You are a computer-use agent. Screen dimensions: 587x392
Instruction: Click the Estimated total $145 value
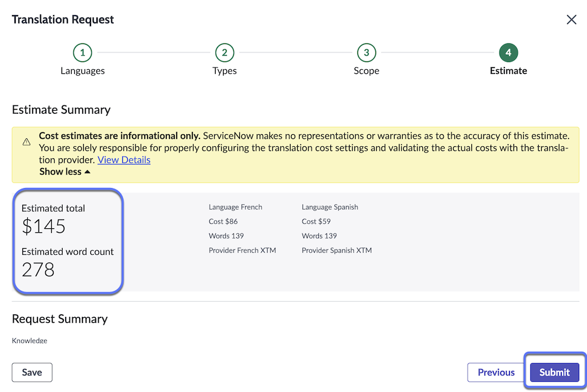click(x=43, y=226)
